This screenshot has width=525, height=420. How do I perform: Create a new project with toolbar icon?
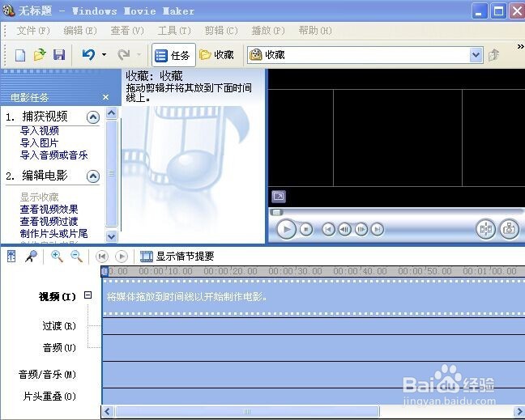(20, 55)
